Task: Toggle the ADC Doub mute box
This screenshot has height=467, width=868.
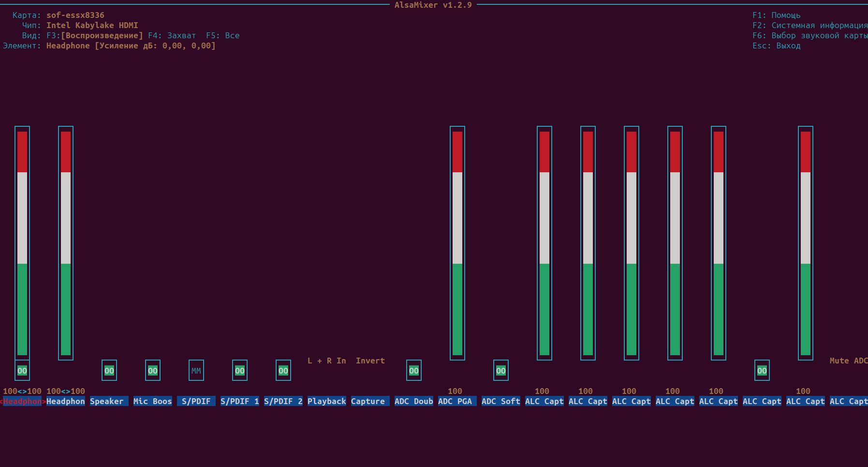Action: (x=414, y=371)
